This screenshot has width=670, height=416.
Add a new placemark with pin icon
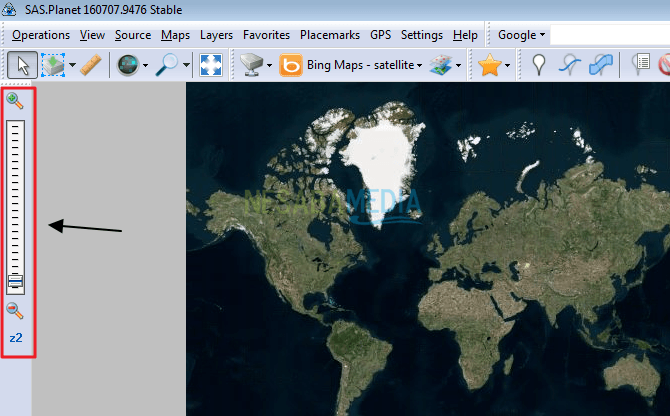point(539,65)
